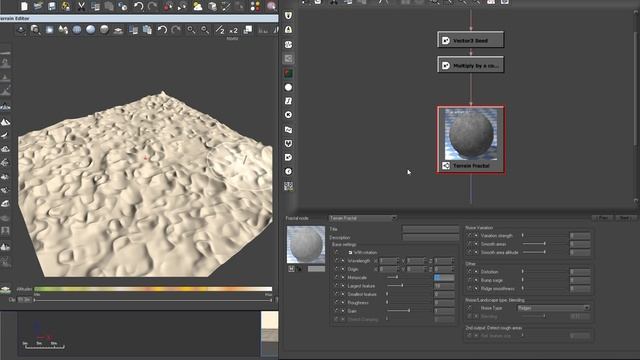Click the Origin X value stepper
Image resolution: width=640 pixels, height=360 pixels.
[398, 269]
